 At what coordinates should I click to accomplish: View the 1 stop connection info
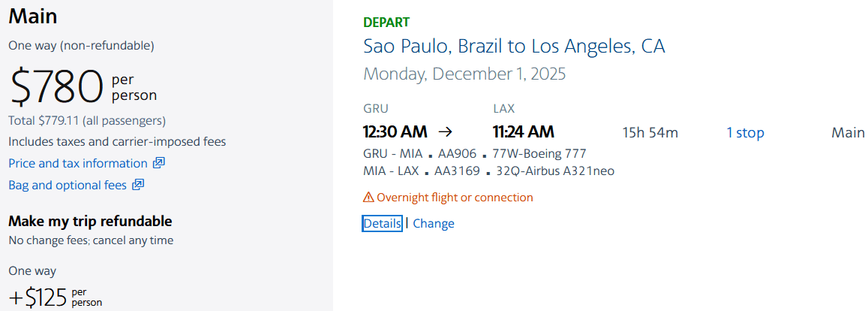745,133
